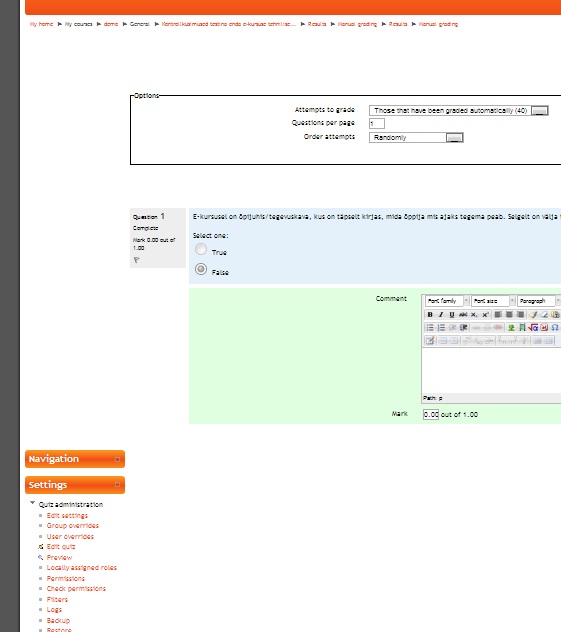The image size is (561, 632).
Task: Open the Edit settings link
Action: 67,516
